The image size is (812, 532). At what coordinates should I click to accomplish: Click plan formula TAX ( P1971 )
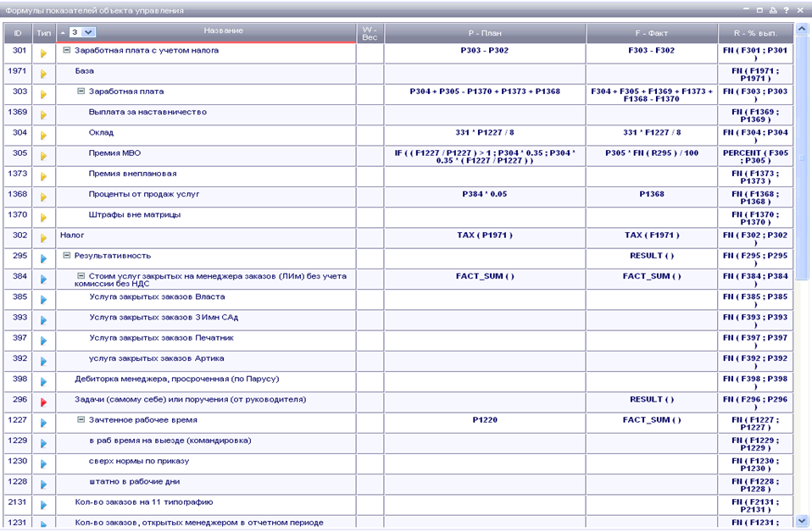[485, 235]
